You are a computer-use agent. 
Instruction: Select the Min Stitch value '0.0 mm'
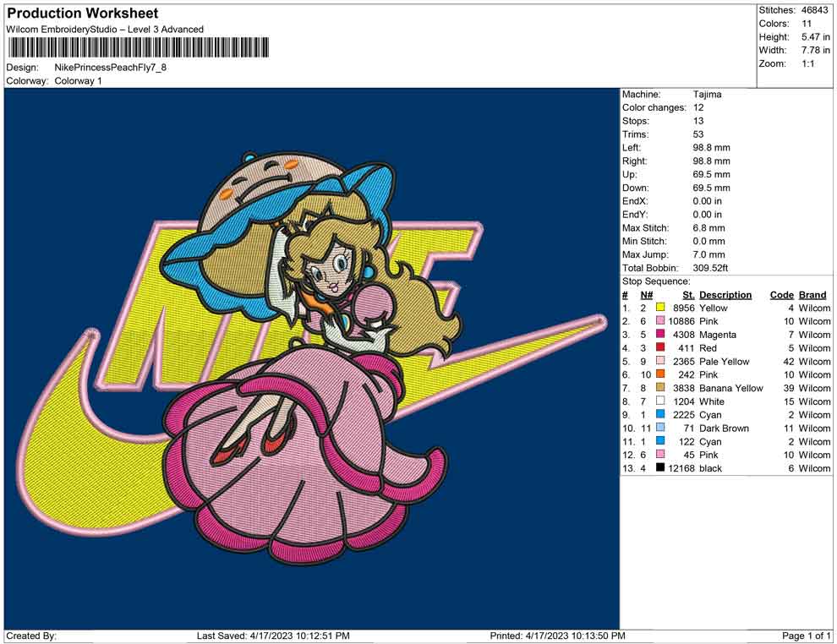tap(708, 241)
